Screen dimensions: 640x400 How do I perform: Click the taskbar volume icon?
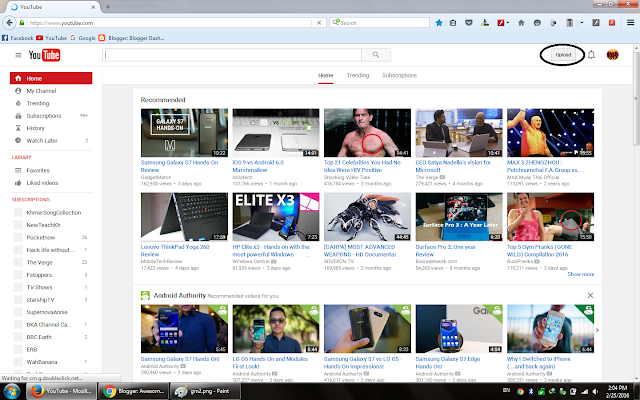pos(595,391)
